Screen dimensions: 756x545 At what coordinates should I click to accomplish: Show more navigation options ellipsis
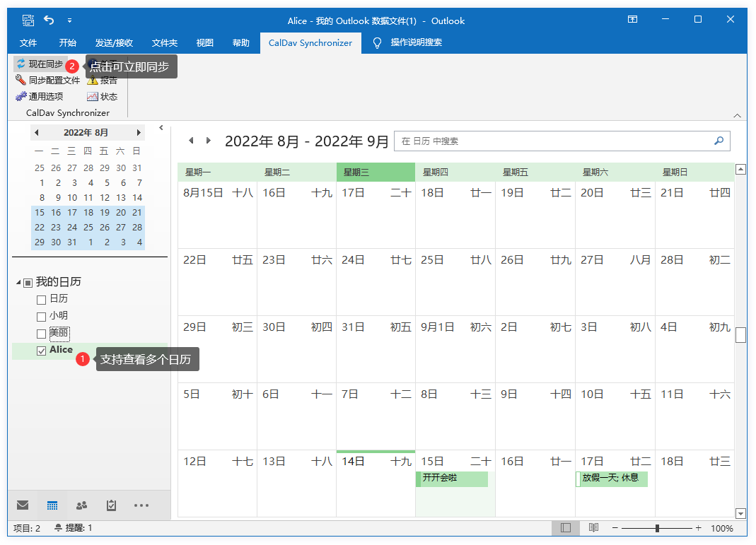tap(141, 505)
